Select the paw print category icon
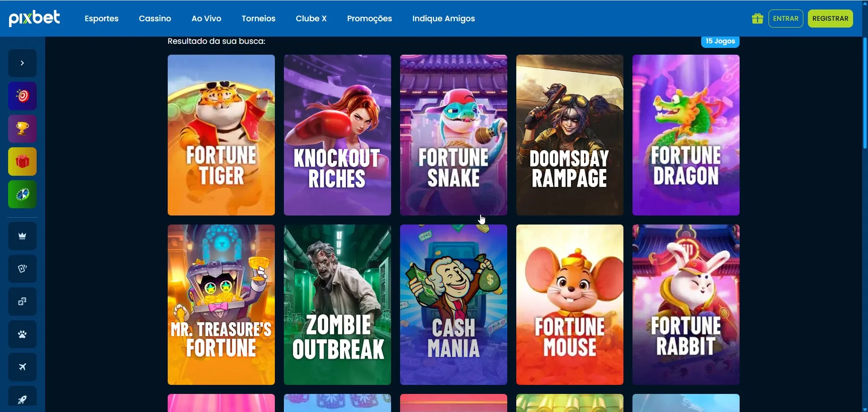This screenshot has width=868, height=412. [22, 334]
